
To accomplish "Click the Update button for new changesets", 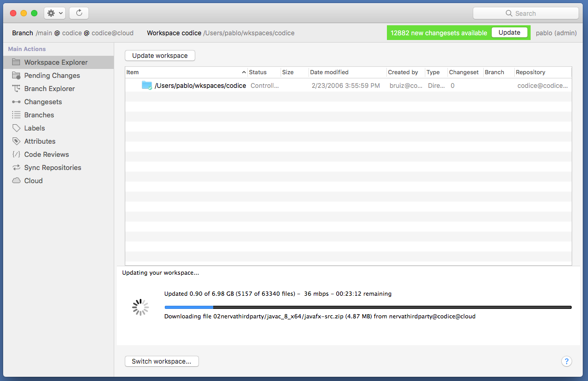I will [x=509, y=32].
